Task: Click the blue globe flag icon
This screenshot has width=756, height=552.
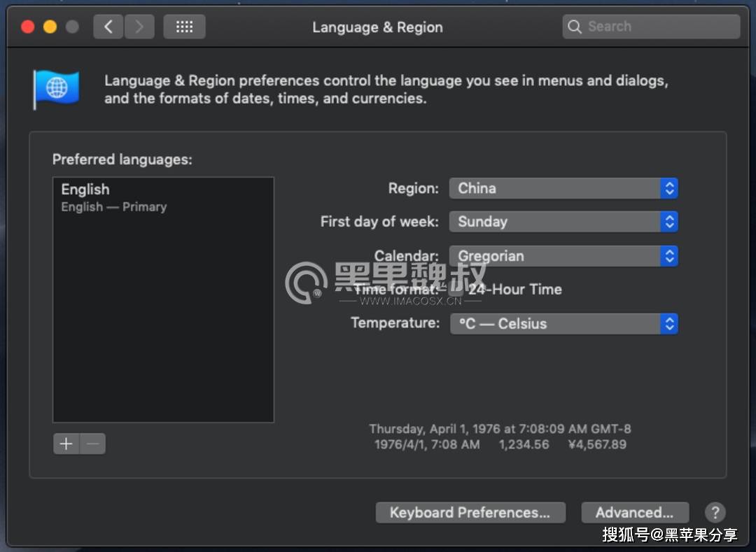Action: click(x=56, y=88)
